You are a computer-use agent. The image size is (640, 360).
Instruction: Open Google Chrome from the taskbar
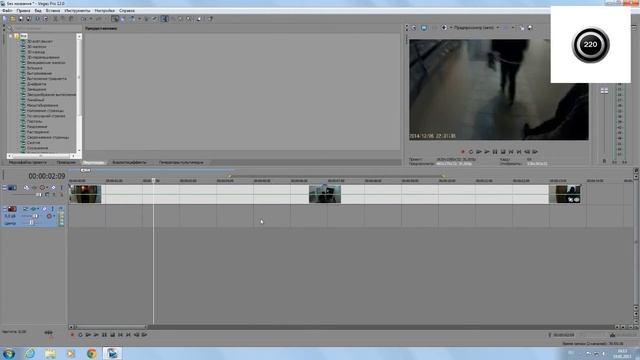point(91,353)
